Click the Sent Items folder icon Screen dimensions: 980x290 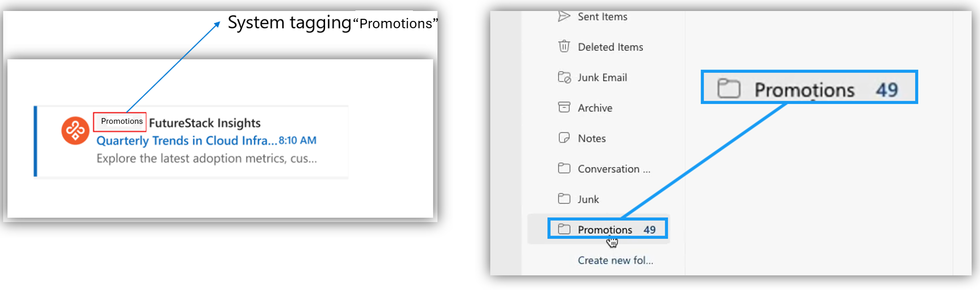coord(564,16)
